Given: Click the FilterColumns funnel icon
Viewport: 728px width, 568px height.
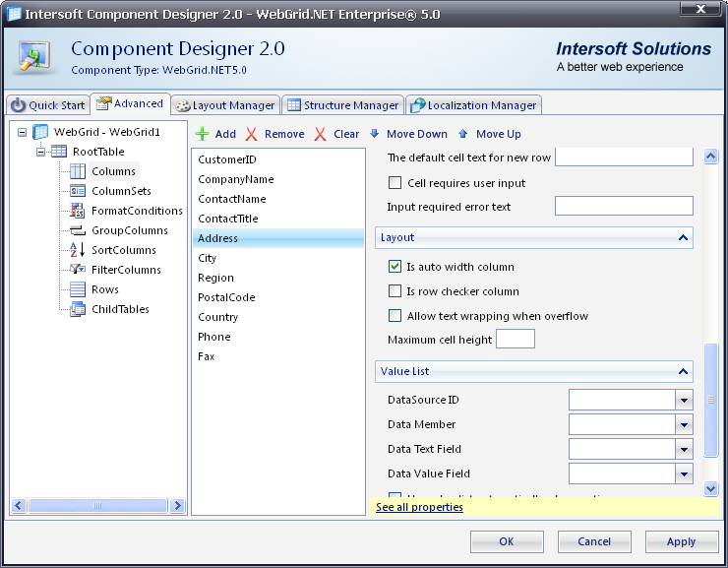Looking at the screenshot, I should pos(77,270).
